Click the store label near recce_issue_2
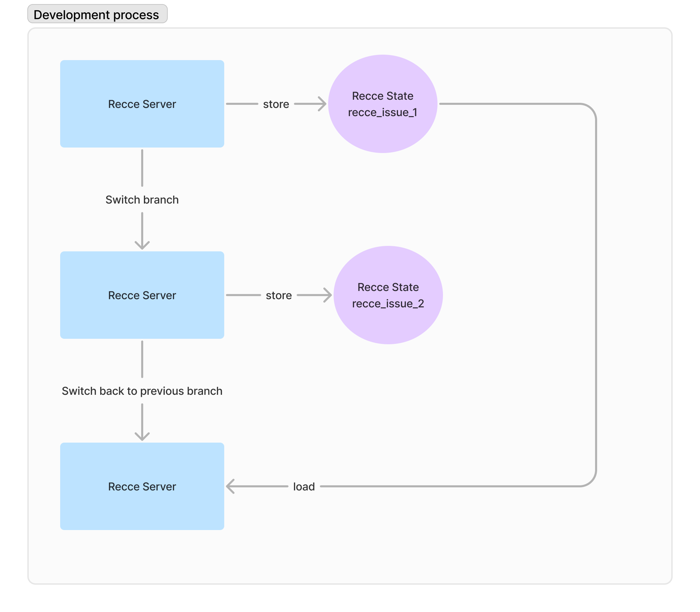The width and height of the screenshot is (700, 612). tap(279, 295)
